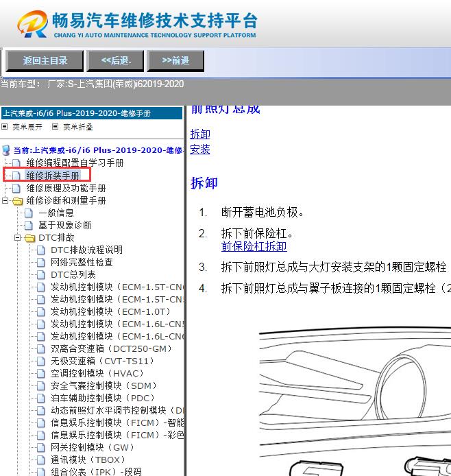Viewport: 451px width, 476px height.
Task: Go forward with >>前进 button
Action: (175, 61)
